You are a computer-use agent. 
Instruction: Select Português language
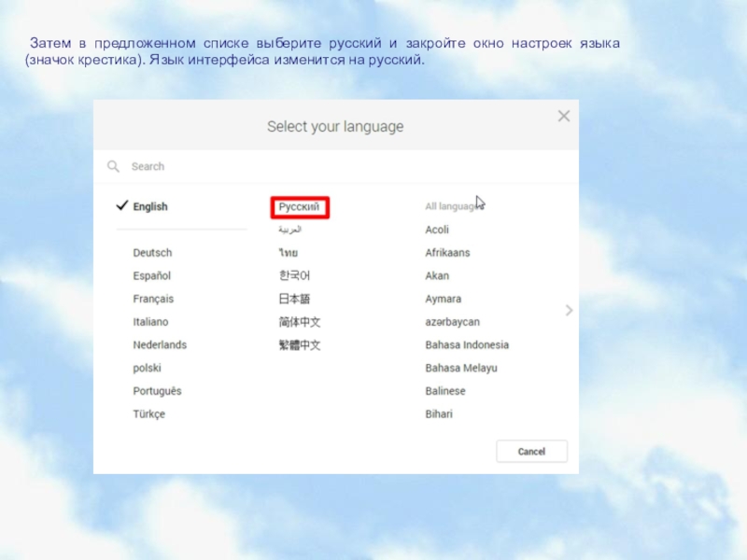157,391
